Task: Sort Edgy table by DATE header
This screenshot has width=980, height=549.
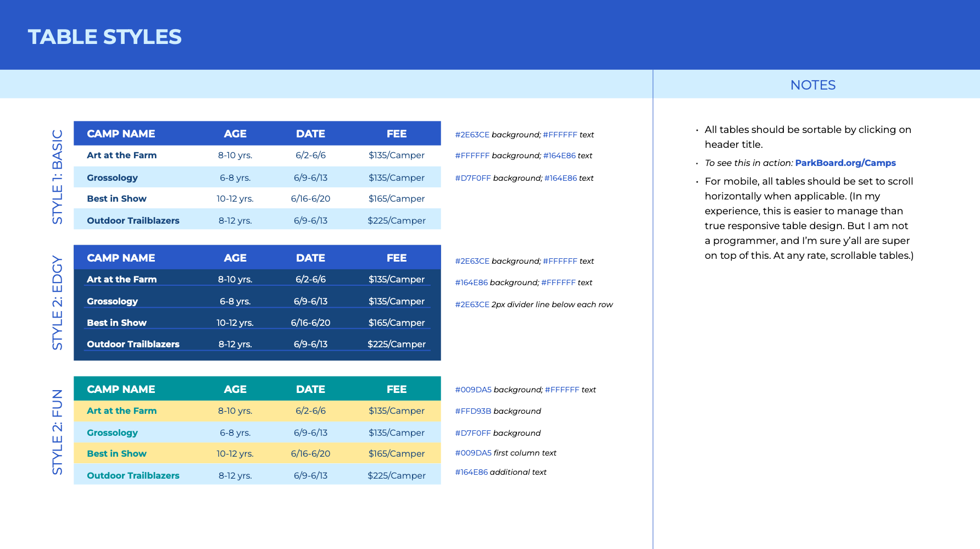Action: point(310,258)
